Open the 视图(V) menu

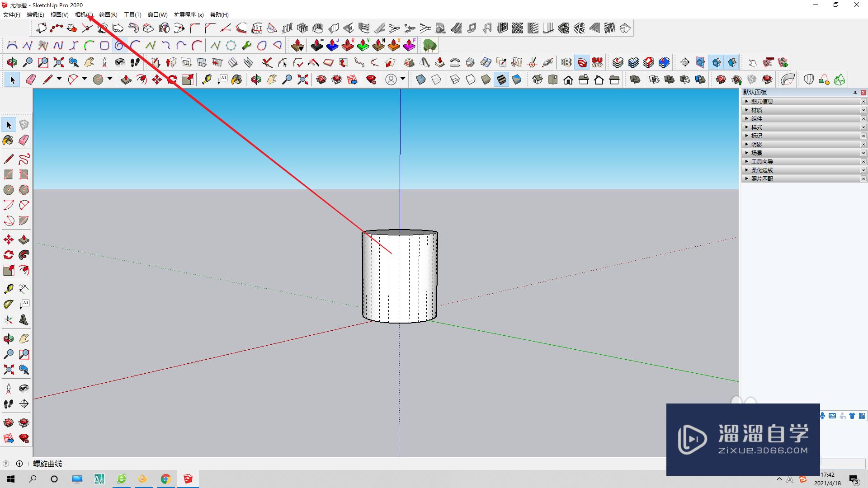[x=59, y=15]
